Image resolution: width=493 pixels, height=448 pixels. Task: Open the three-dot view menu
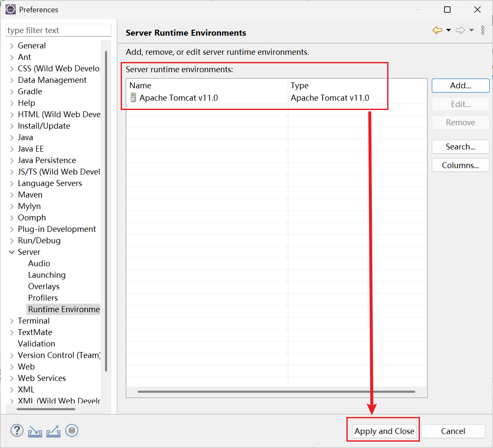coord(483,30)
